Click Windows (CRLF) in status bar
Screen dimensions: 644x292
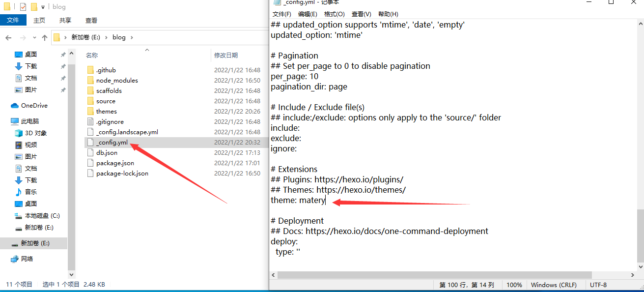554,285
